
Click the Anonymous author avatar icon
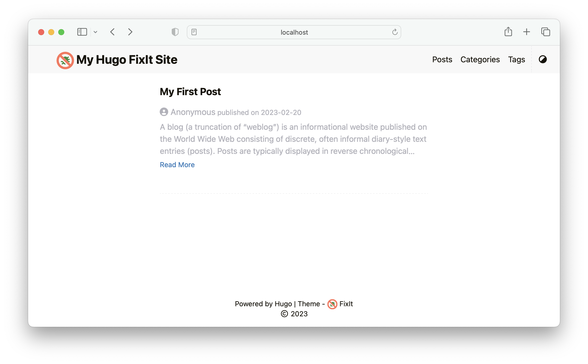click(x=164, y=112)
